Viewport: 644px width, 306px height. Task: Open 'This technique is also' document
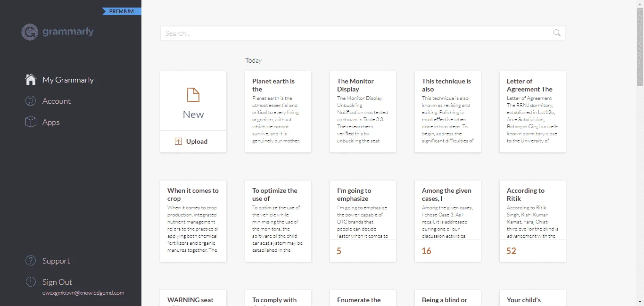448,112
